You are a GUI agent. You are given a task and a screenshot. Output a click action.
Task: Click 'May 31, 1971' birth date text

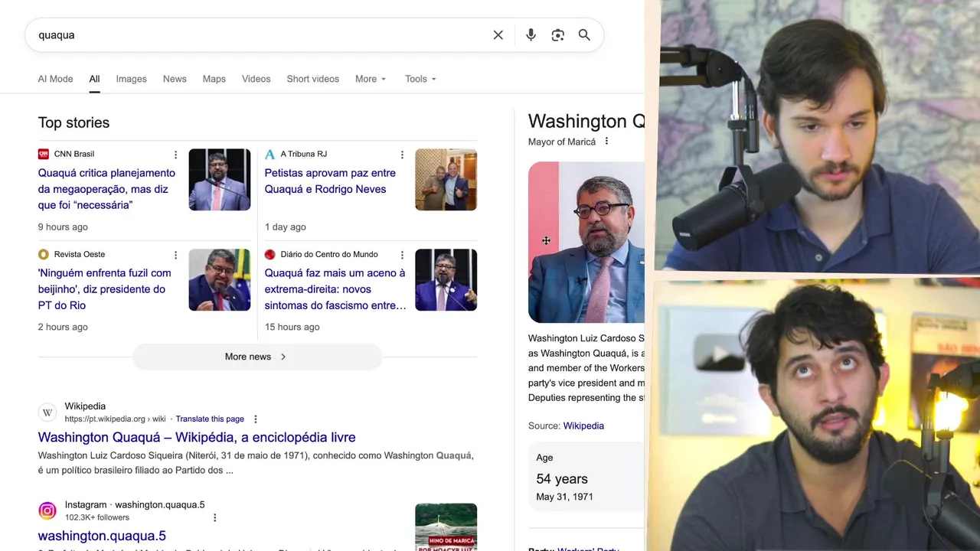pos(564,497)
